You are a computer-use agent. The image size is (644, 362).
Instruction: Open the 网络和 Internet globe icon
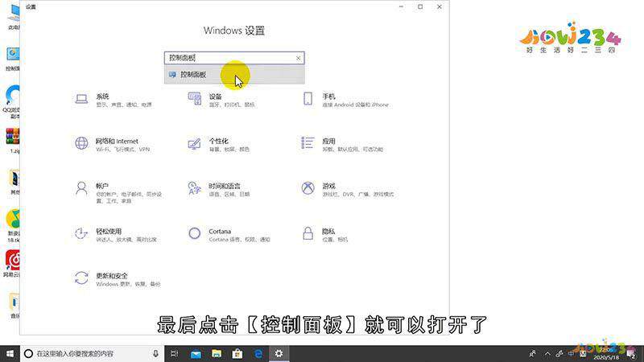click(x=81, y=143)
